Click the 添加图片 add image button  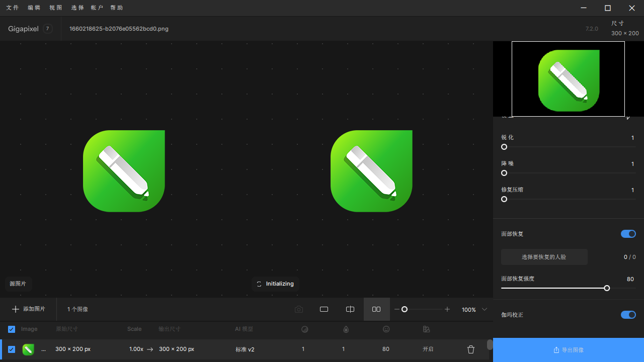[x=29, y=309]
